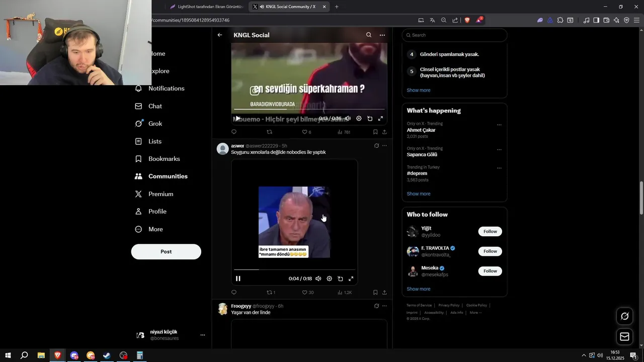The image size is (644, 362).
Task: View analytics of 1.2K views post
Action: click(x=345, y=292)
